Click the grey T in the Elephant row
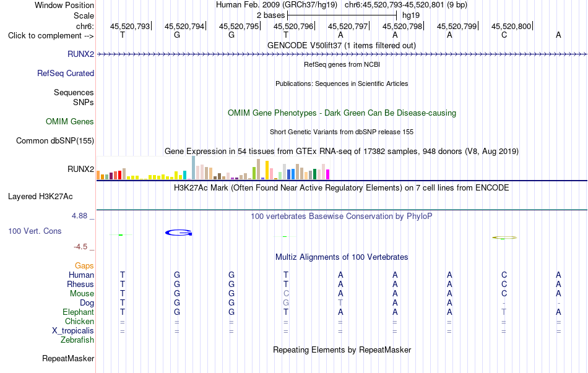Viewport: 588px width, 373px height. coord(504,312)
